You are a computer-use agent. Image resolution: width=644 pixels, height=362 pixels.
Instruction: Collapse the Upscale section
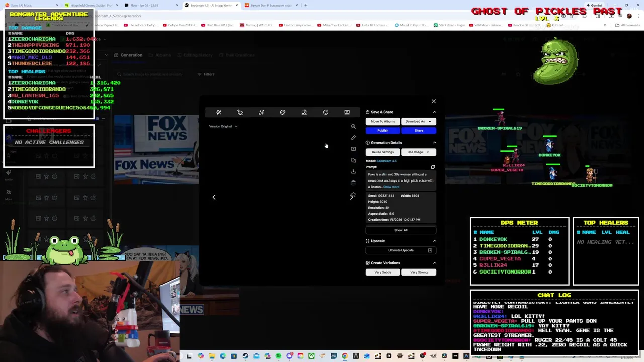click(435, 241)
